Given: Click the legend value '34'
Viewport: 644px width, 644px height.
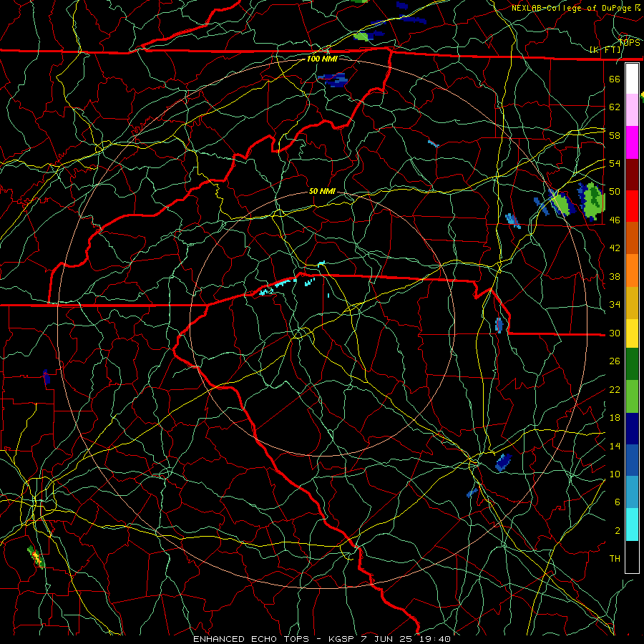Looking at the screenshot, I should point(615,304).
